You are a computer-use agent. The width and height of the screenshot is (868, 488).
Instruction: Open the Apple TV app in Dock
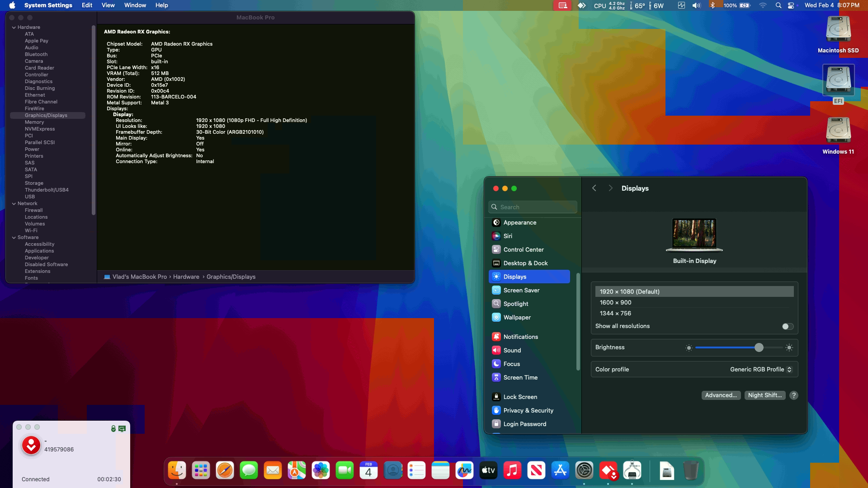pyautogui.click(x=488, y=470)
